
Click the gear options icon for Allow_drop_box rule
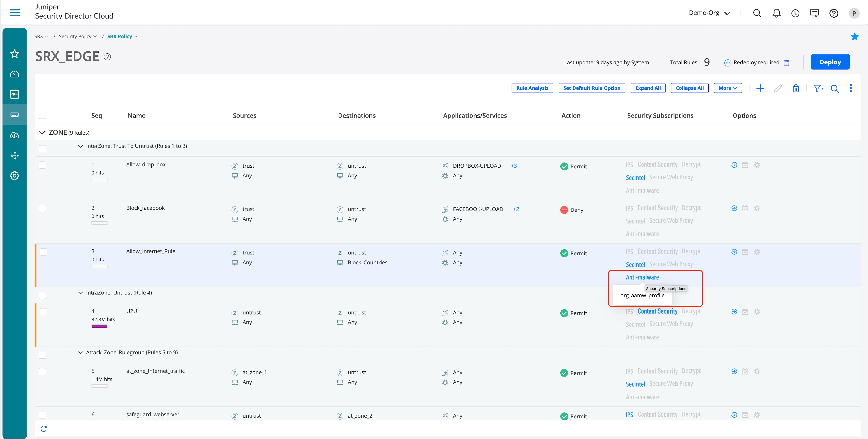click(x=757, y=165)
